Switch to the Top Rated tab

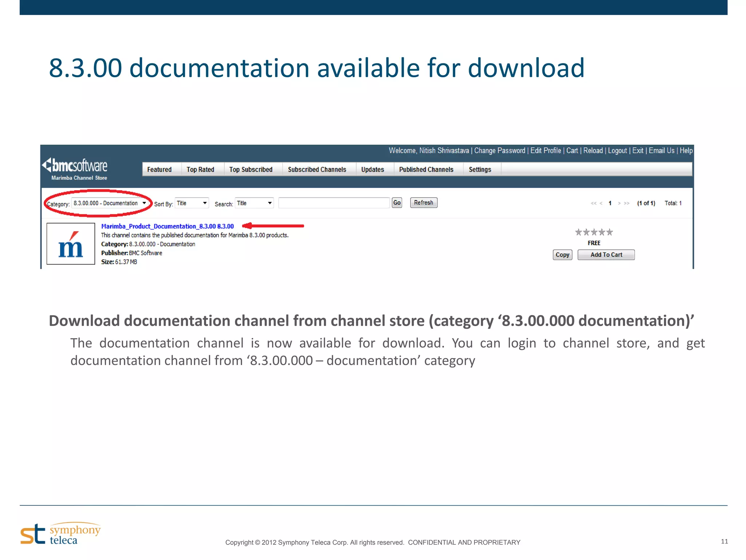(200, 169)
